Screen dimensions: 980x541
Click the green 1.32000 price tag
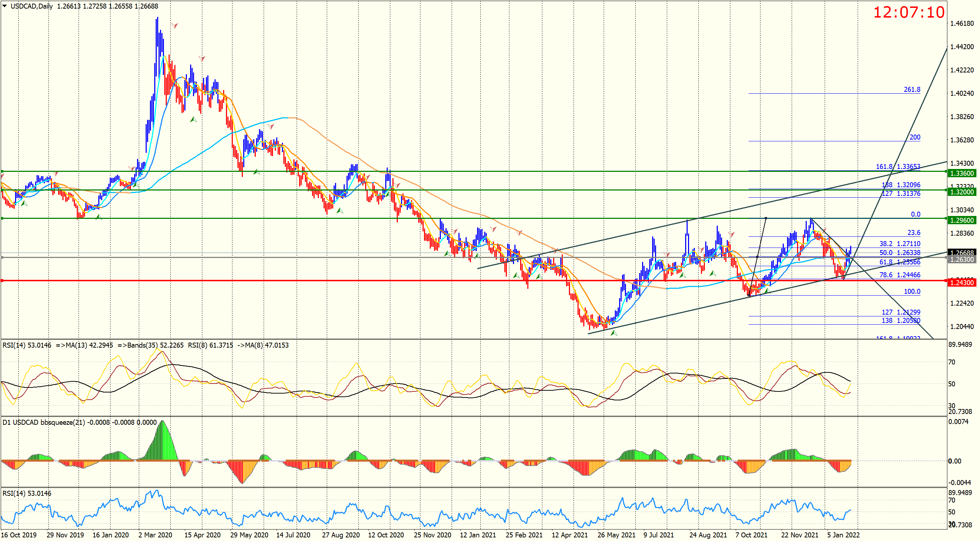(x=961, y=192)
